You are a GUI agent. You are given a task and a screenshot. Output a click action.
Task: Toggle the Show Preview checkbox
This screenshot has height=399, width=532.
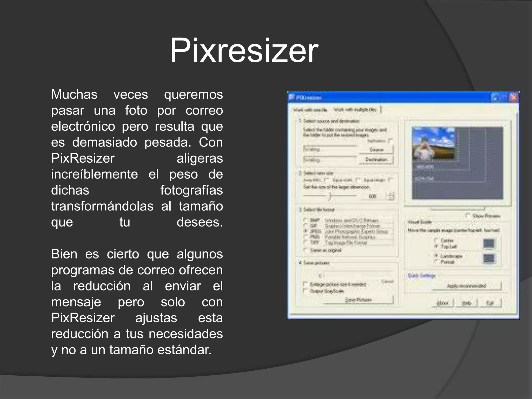coord(468,216)
